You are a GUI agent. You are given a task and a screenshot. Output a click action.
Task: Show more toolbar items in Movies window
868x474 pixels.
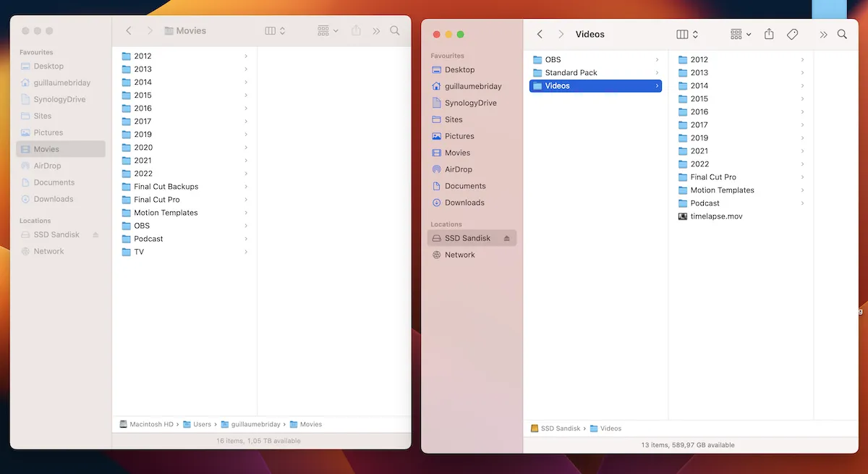click(x=376, y=30)
